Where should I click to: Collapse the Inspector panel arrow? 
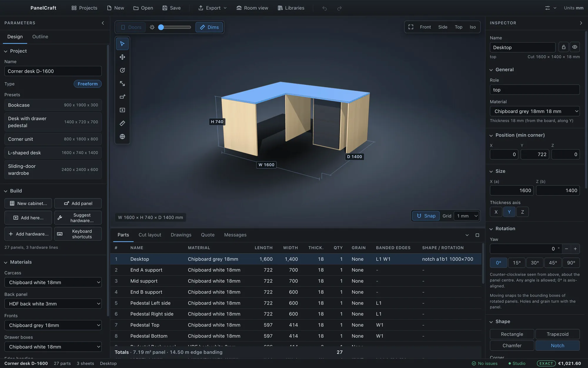point(581,23)
